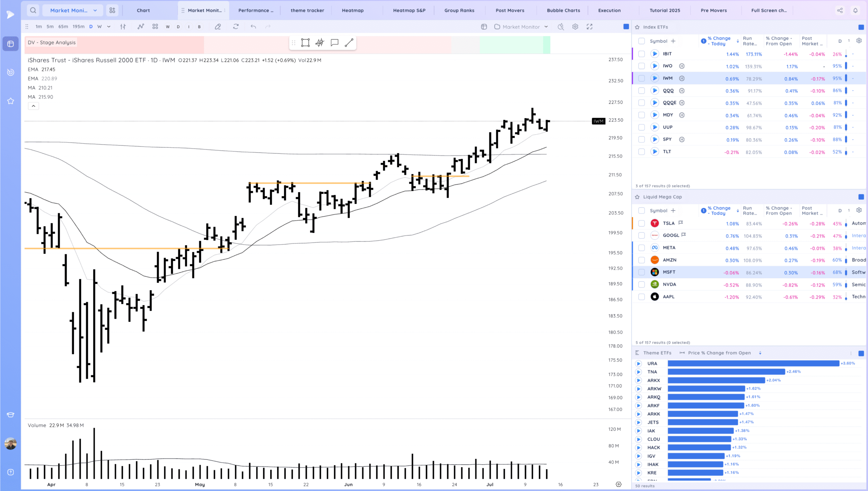Toggle fullscreen chart icon
The height and width of the screenshot is (491, 868).
(590, 27)
